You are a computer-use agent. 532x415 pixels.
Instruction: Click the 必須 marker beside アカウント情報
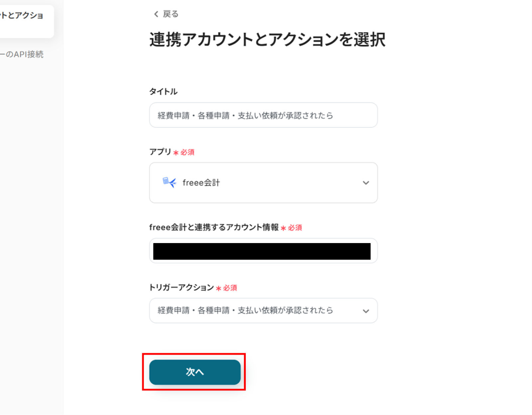[295, 228]
